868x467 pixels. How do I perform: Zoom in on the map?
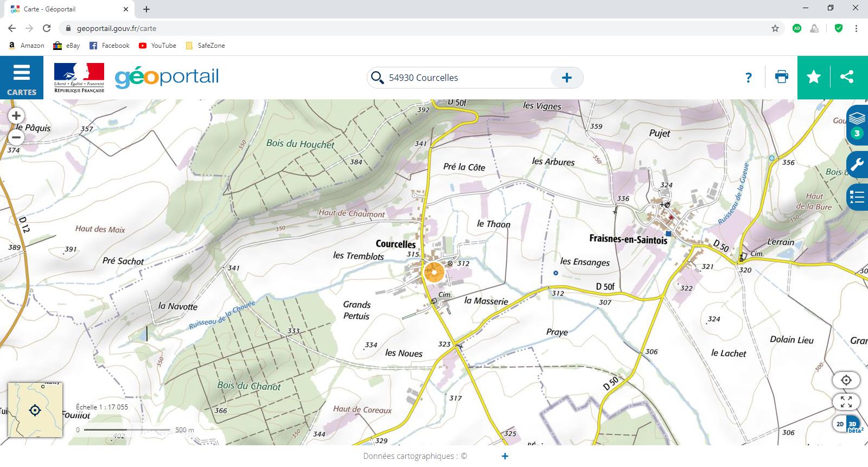coord(16,116)
